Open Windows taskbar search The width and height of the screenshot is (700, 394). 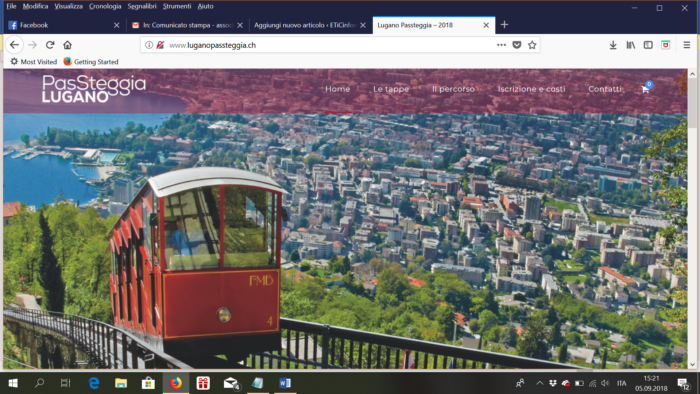(x=39, y=383)
